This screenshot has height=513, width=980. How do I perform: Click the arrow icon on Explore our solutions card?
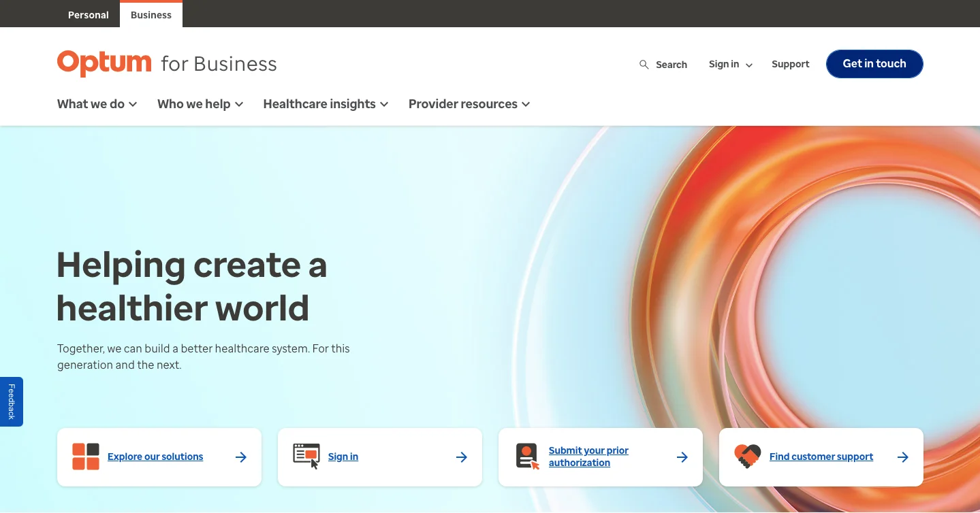pyautogui.click(x=240, y=457)
